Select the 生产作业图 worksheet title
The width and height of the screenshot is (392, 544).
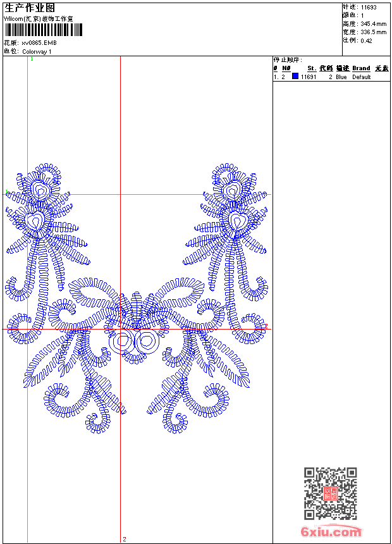tap(30, 8)
